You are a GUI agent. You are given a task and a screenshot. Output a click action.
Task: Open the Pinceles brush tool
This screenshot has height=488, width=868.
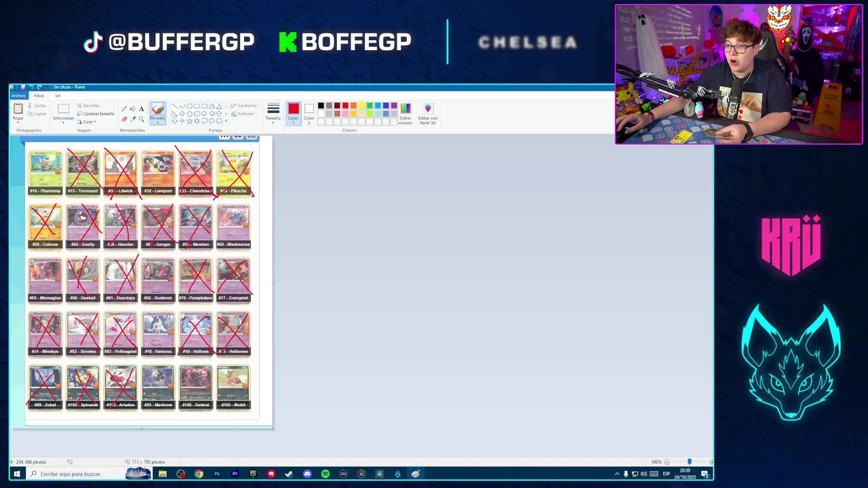click(157, 112)
